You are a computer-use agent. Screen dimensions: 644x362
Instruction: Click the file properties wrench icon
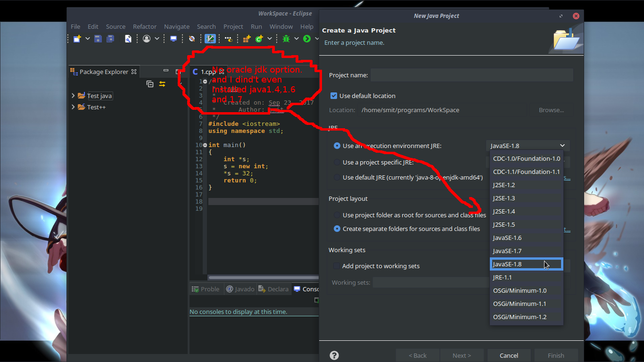tap(128, 39)
